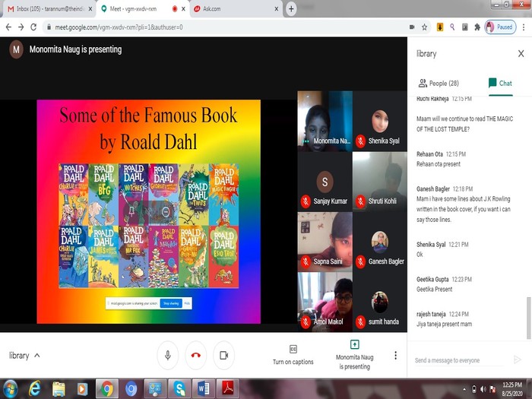Click Sanjay Kumar's muted microphone icon
Image resolution: width=532 pixels, height=399 pixels.
coord(306,201)
